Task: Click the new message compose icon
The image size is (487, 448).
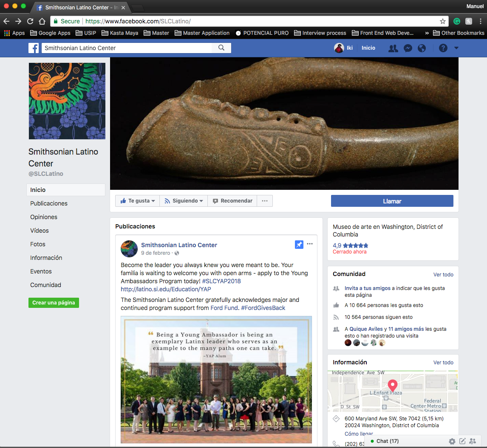Action: [462, 441]
